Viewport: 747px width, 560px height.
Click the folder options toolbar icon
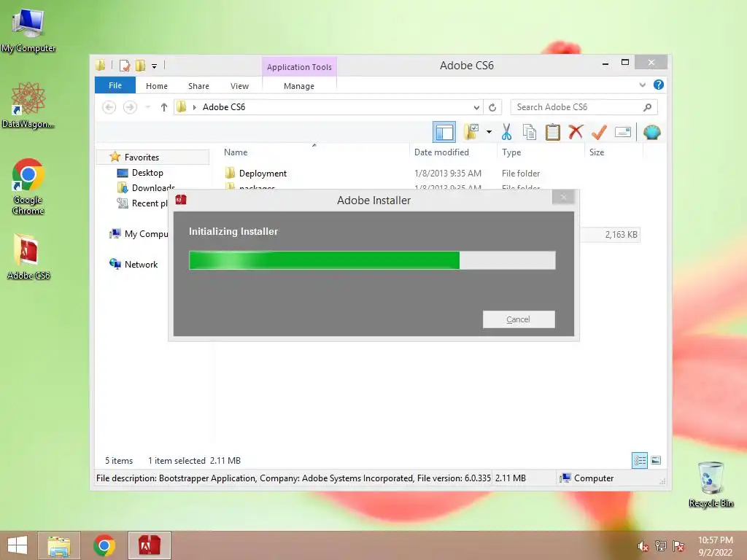coord(472,132)
